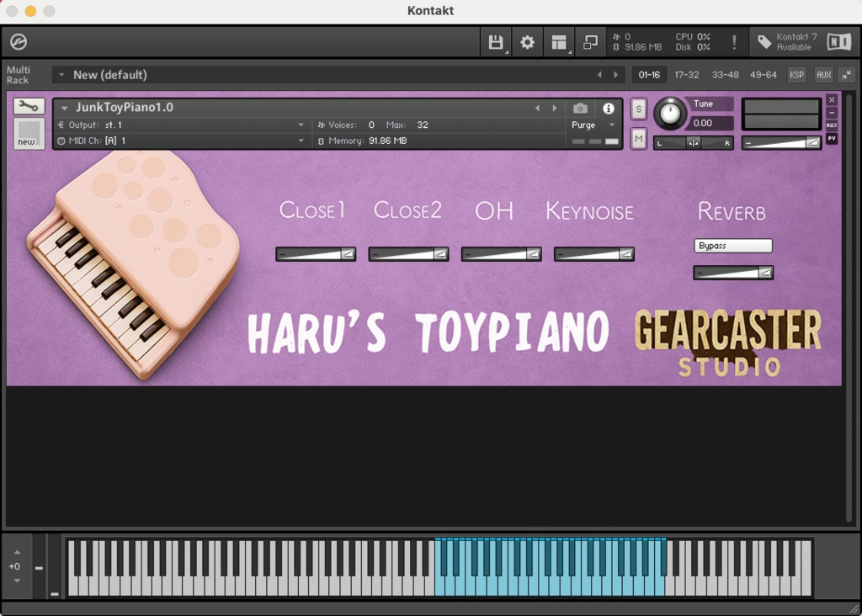862x616 pixels.
Task: Select the 49-64 rack page
Action: [x=763, y=75]
